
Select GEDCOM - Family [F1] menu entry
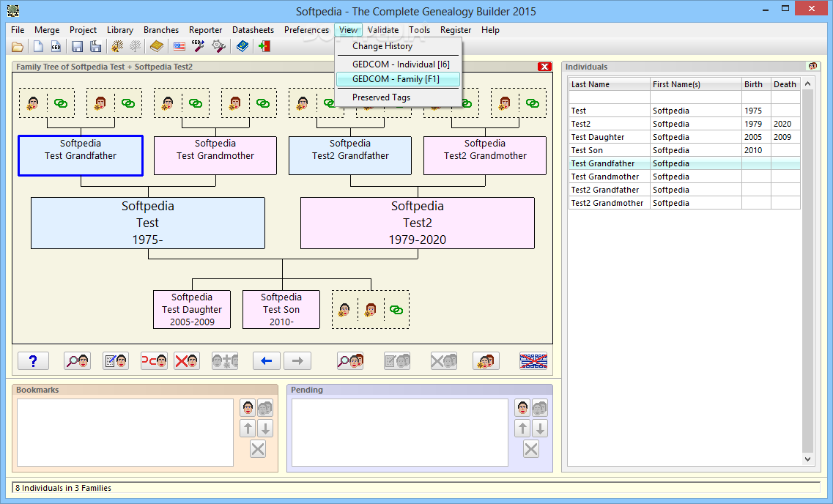[x=398, y=79]
